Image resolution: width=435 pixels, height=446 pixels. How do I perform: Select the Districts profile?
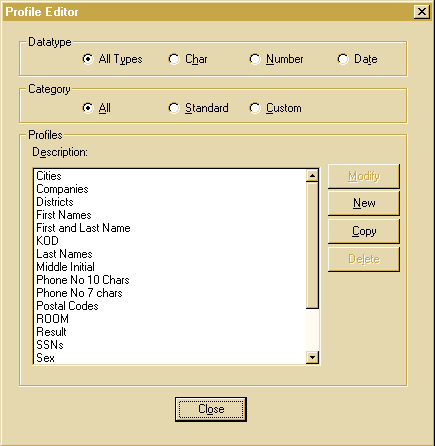[170, 202]
